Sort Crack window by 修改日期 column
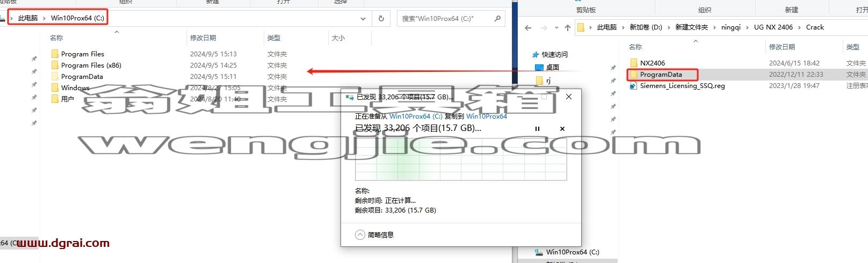 point(782,47)
